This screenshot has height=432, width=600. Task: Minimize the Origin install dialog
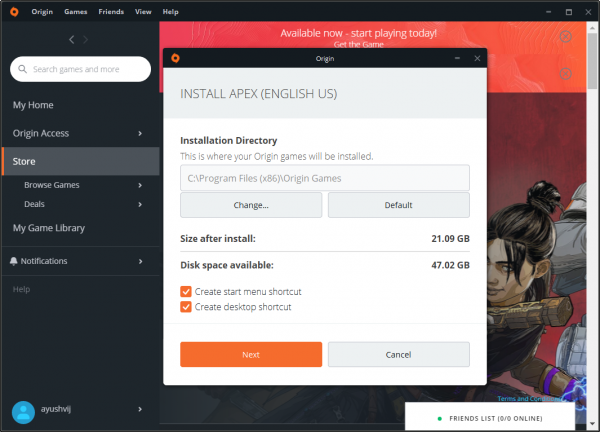click(x=457, y=58)
